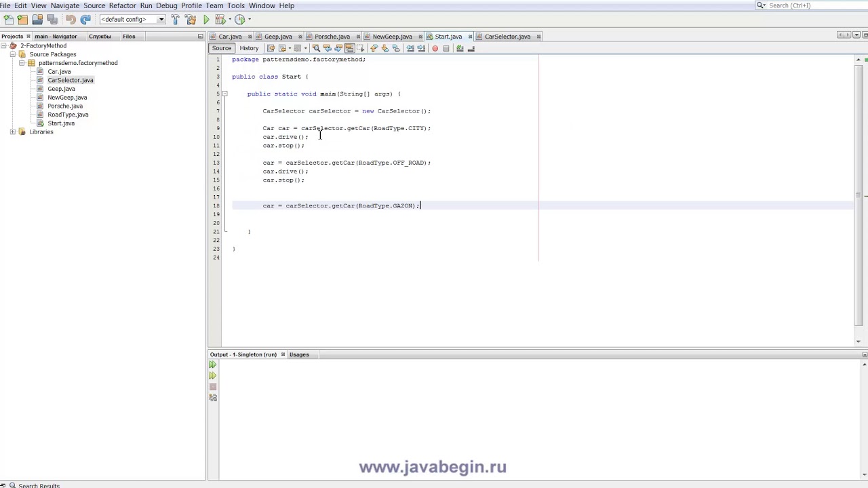Collapse the 2-FactoryMethod project node
Screen dimensions: 868x488
[4, 45]
